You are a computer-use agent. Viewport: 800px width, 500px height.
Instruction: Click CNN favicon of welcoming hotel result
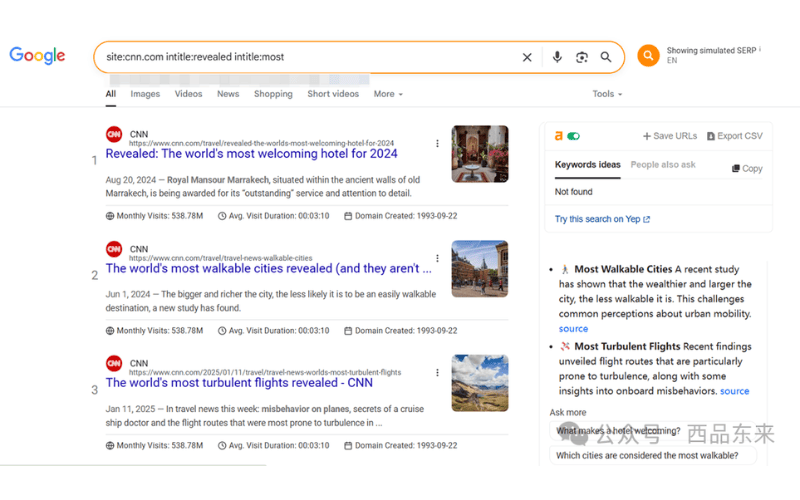tap(114, 134)
